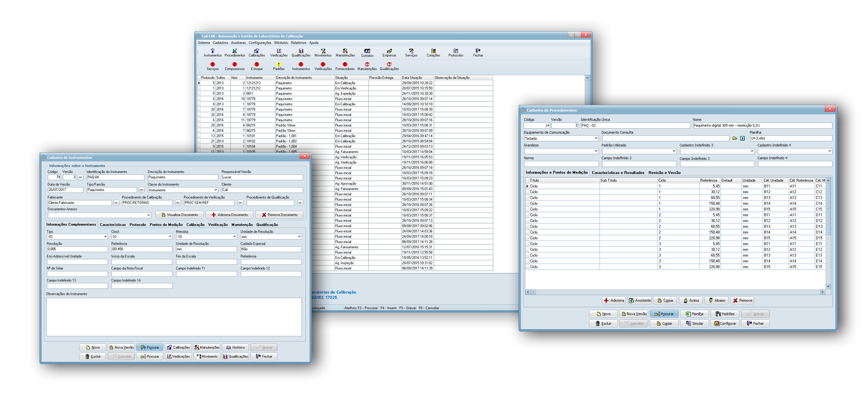Click the Observações do Instrumento text area

point(174,316)
